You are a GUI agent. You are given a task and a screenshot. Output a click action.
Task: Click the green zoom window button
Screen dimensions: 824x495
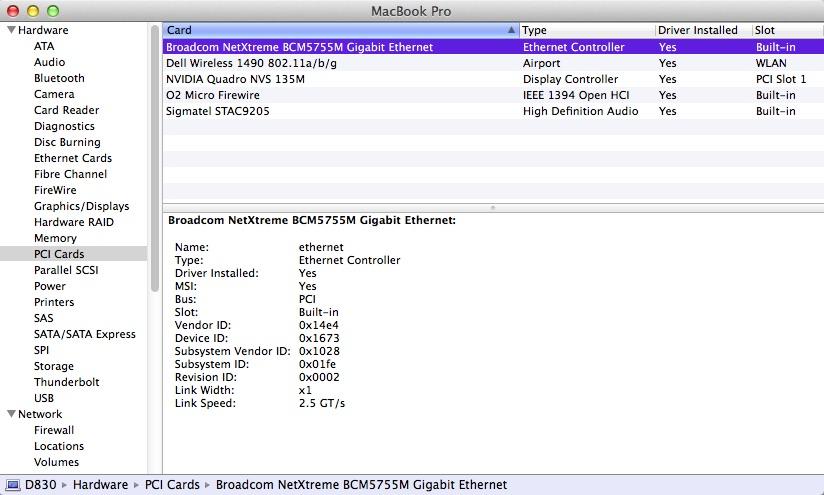coord(53,11)
